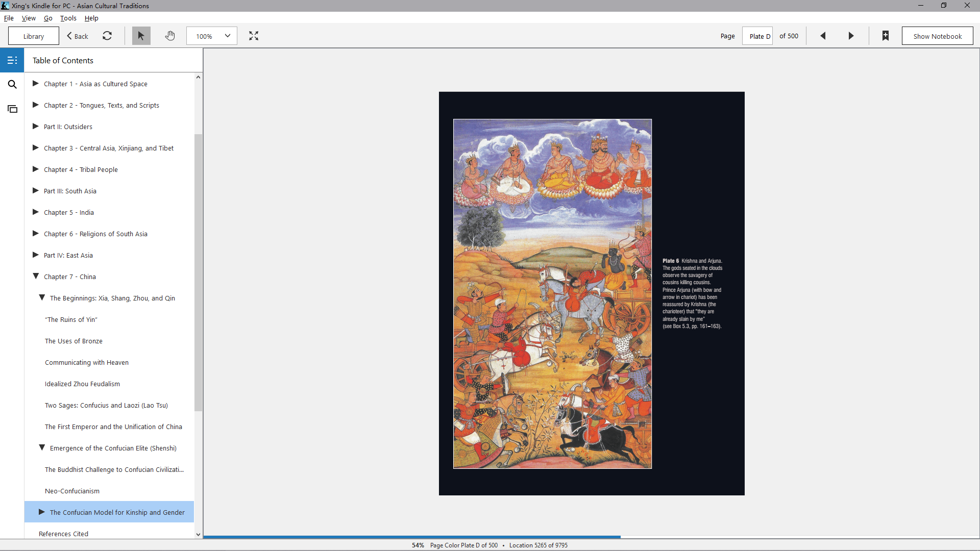
Task: Expand Chapter 4 - Tribal People
Action: (x=36, y=169)
